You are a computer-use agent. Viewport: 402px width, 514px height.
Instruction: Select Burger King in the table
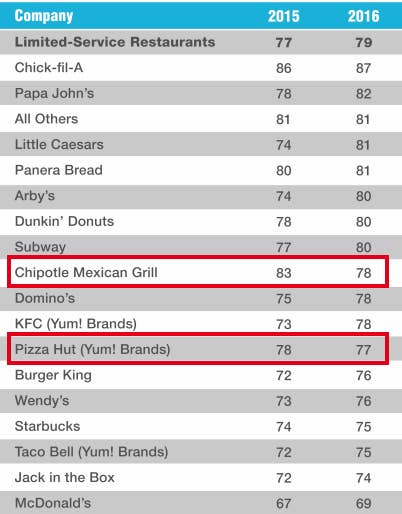pyautogui.click(x=53, y=375)
